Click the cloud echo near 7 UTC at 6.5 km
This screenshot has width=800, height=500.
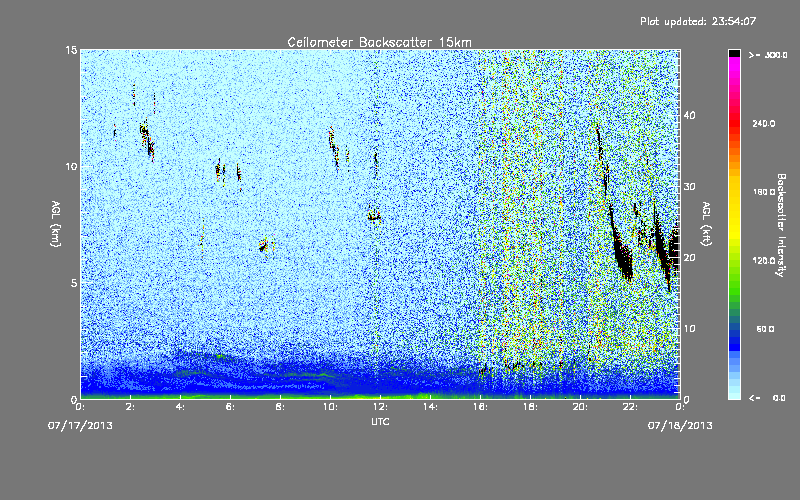[263, 245]
